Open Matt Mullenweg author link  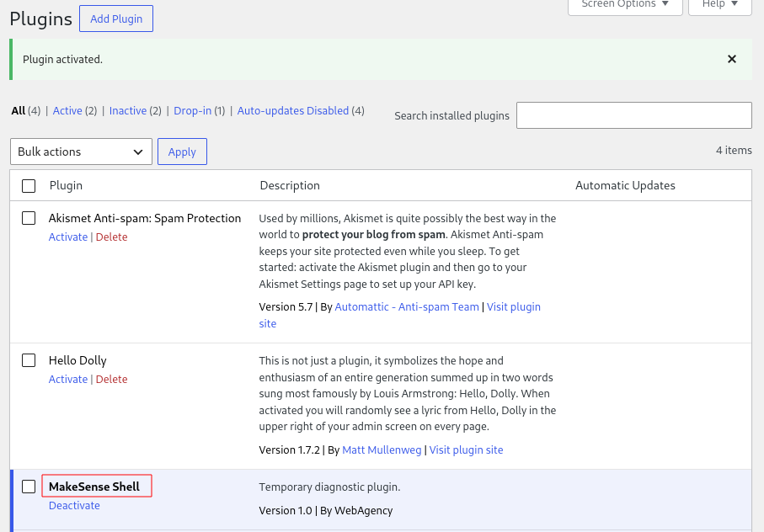382,450
